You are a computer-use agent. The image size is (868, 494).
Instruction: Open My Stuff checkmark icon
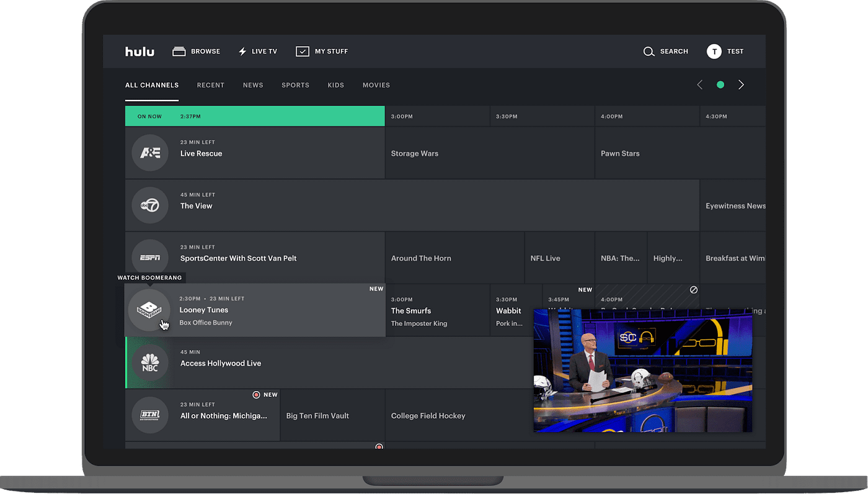click(x=303, y=52)
